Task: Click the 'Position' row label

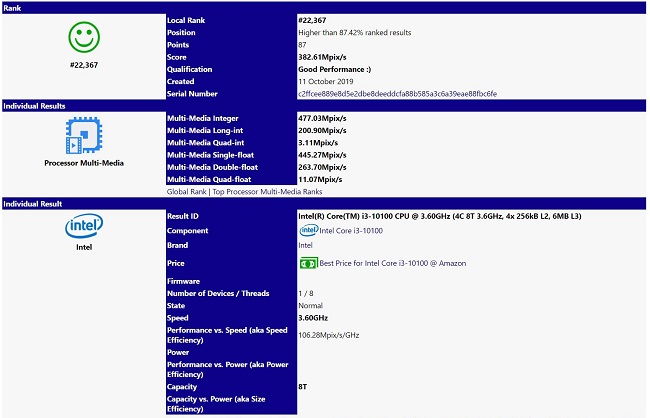Action: point(181,32)
